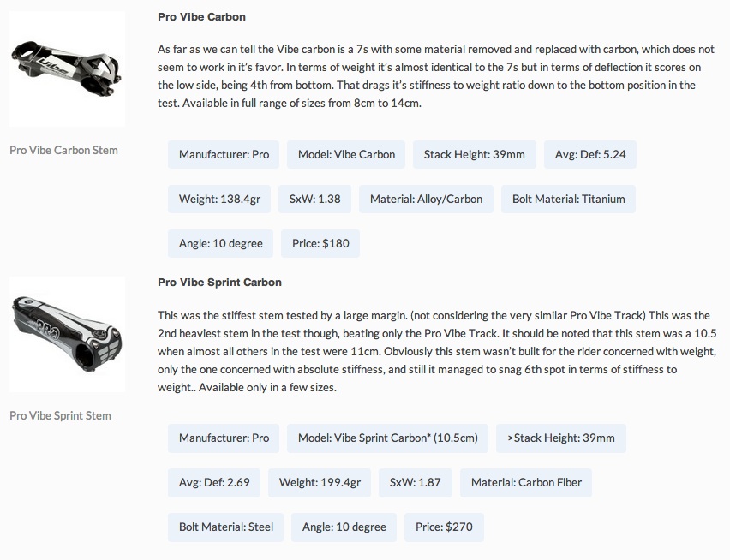Image resolution: width=730 pixels, height=560 pixels.
Task: Click the Pro Vibe Carbon Stem caption
Action: [64, 150]
